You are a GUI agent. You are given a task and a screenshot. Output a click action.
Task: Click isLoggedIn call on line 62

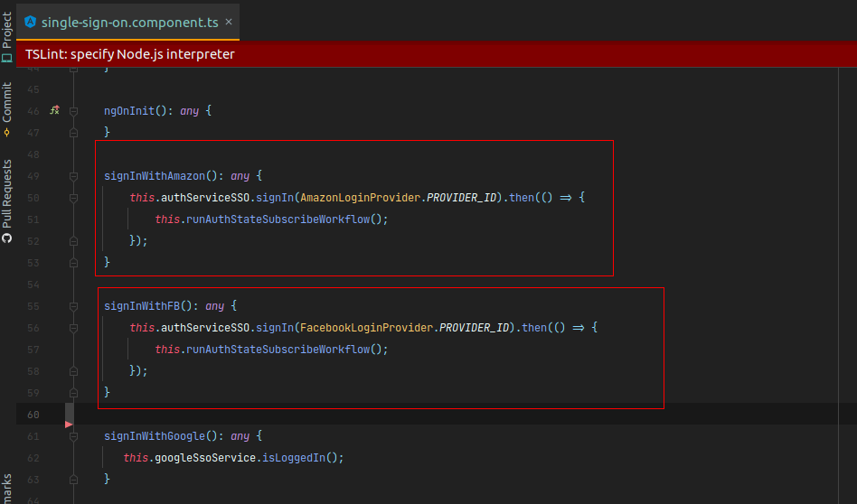[x=294, y=458]
